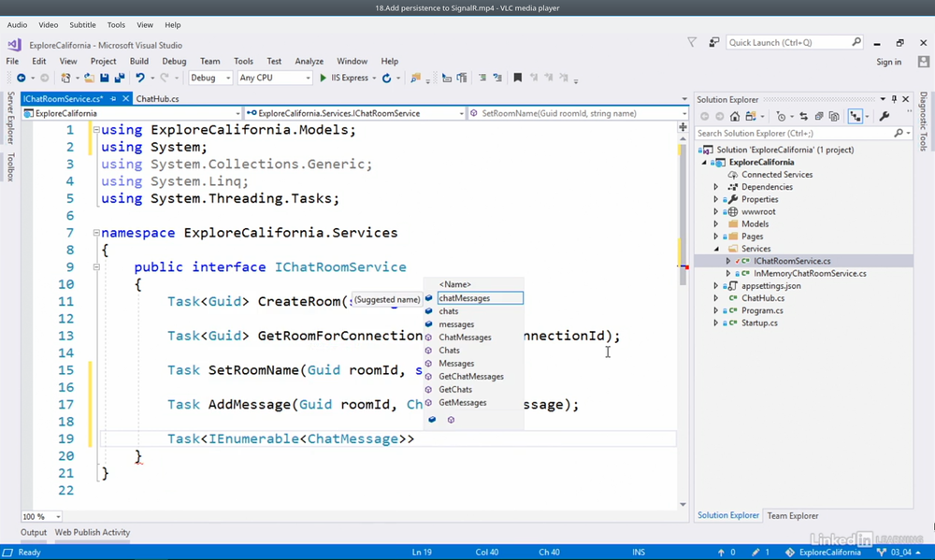
Task: Expand the Dependencies node
Action: (x=716, y=187)
